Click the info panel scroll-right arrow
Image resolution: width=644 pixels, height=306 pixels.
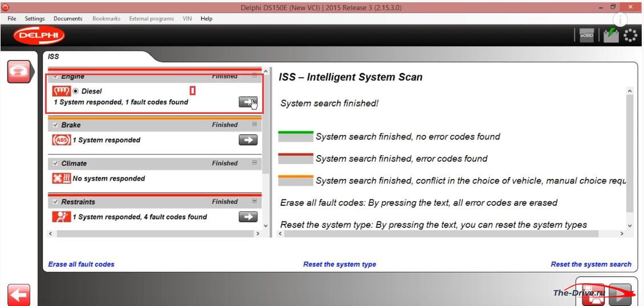click(x=621, y=233)
